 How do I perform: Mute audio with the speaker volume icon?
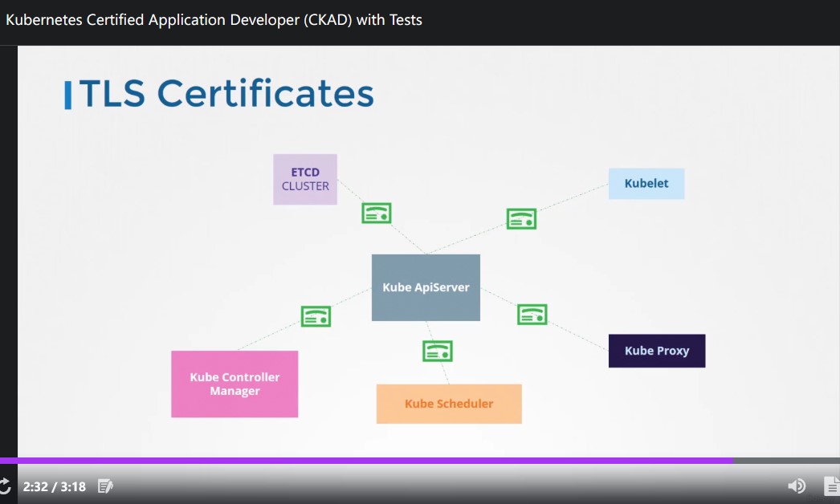click(x=797, y=486)
